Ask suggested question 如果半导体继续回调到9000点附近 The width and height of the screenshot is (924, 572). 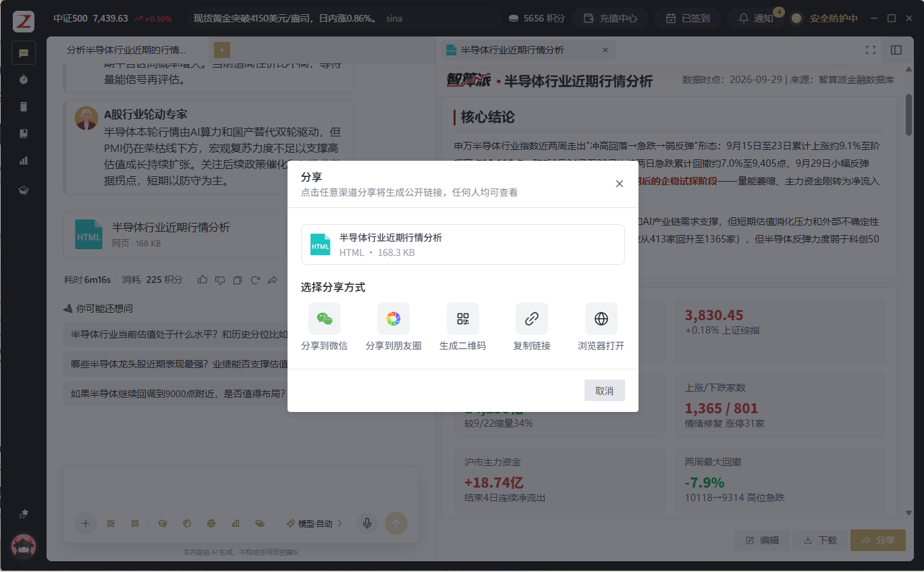(178, 394)
